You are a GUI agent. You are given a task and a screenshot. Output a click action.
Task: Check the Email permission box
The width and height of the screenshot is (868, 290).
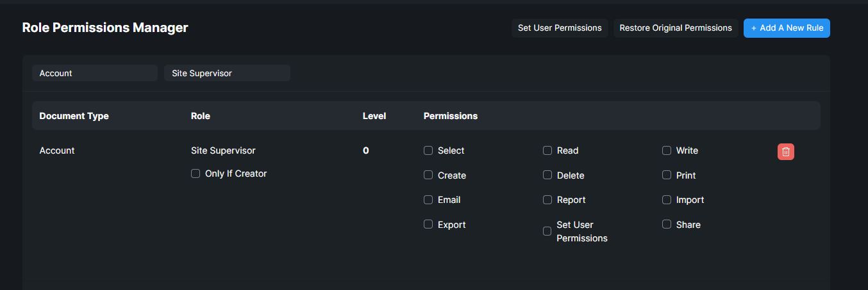click(x=428, y=200)
